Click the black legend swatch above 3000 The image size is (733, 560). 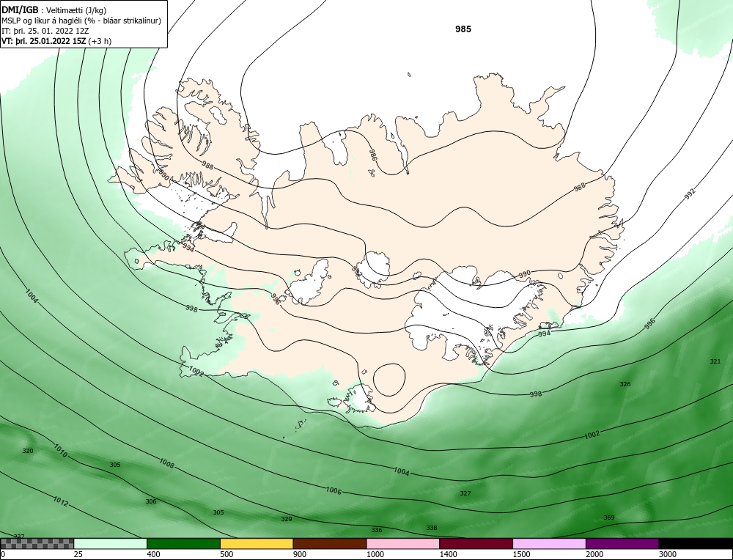pos(696,544)
